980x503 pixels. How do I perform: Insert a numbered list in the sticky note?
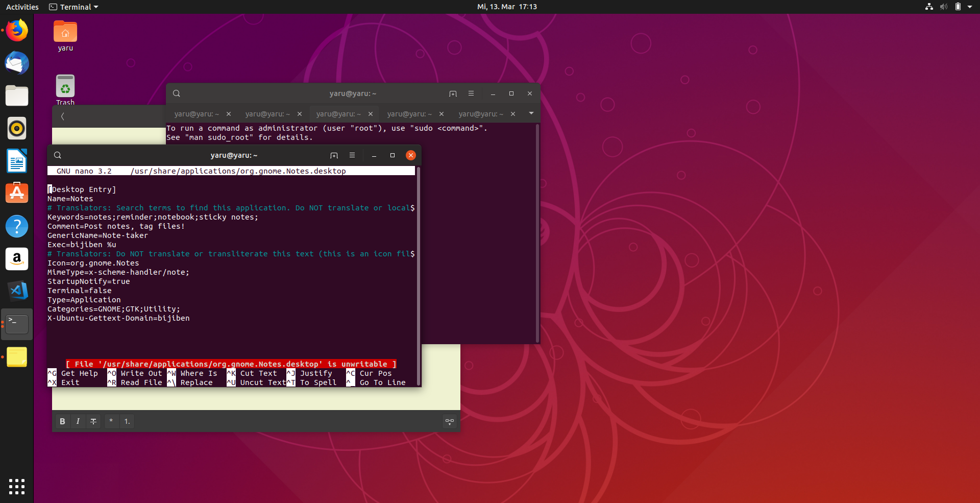click(127, 421)
